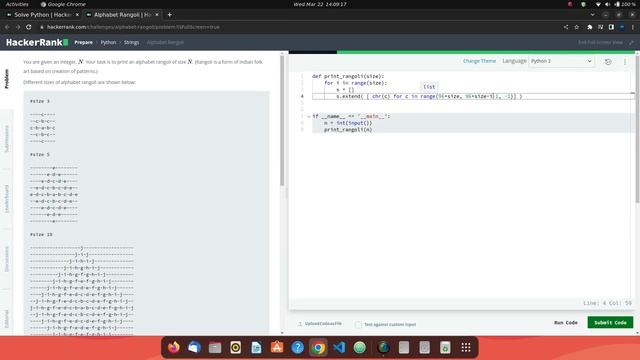Click the HackerRank logo
The width and height of the screenshot is (640, 360).
tap(37, 42)
